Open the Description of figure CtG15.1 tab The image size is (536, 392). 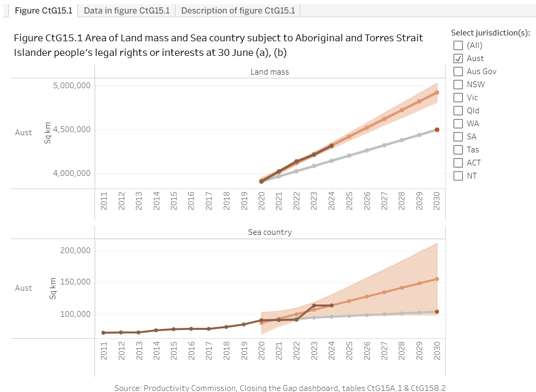238,10
